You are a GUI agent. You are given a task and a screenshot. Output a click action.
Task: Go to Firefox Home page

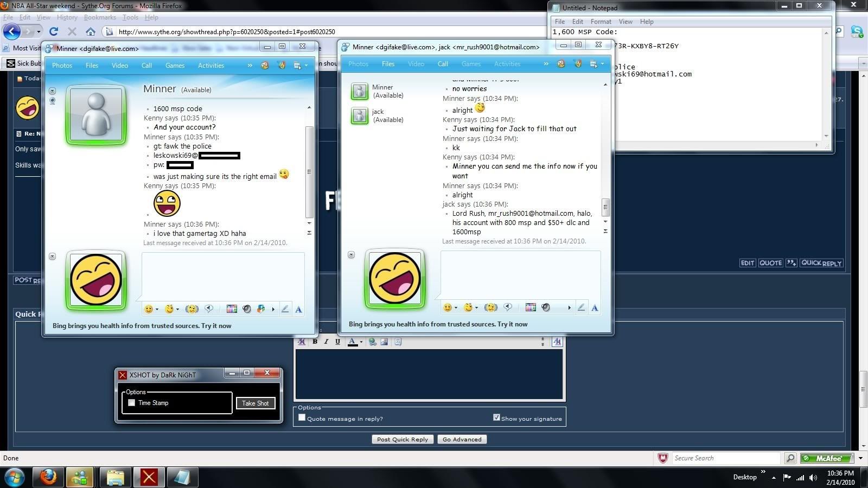(x=91, y=31)
